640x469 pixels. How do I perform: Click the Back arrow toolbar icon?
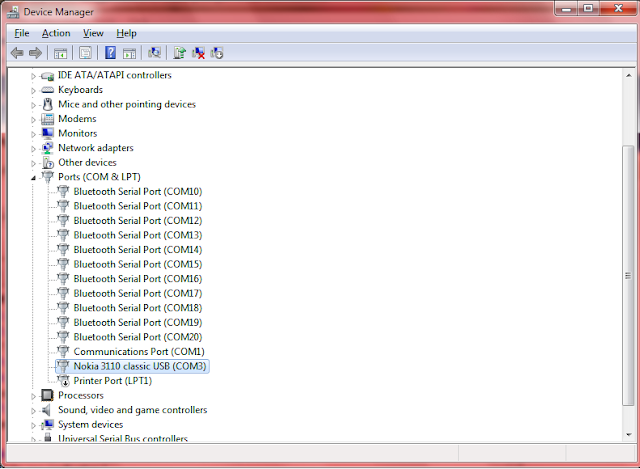pyautogui.click(x=17, y=53)
